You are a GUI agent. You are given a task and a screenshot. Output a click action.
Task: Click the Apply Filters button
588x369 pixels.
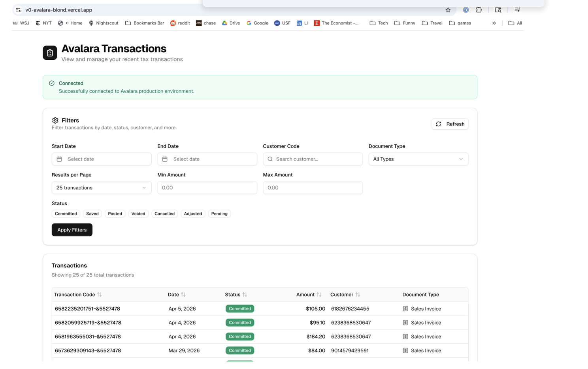pos(72,230)
